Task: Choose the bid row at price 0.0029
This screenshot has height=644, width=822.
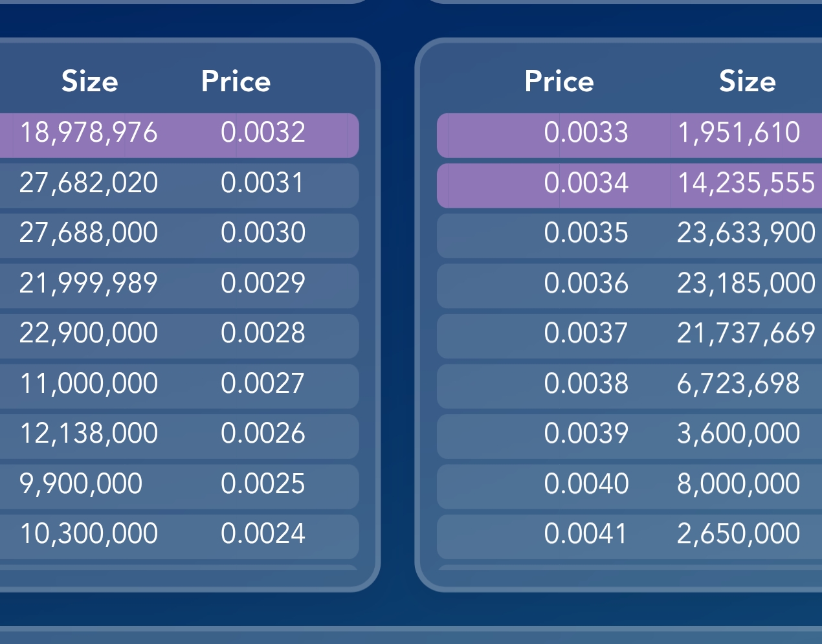Action: pyautogui.click(x=179, y=285)
